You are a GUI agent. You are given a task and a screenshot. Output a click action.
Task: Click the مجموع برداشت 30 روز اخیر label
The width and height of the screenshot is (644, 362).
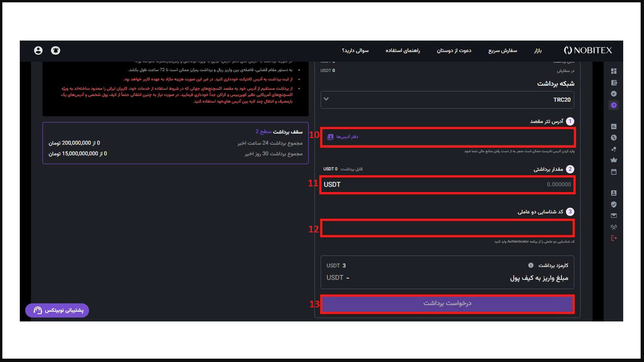(x=273, y=154)
